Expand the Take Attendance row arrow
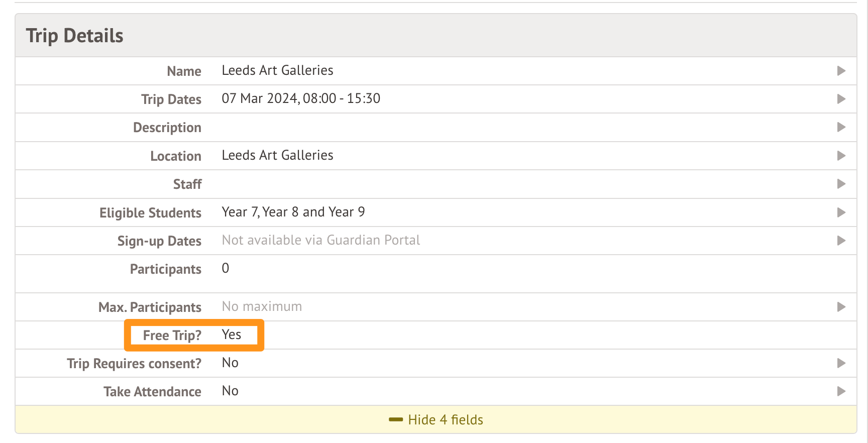 [x=841, y=391]
